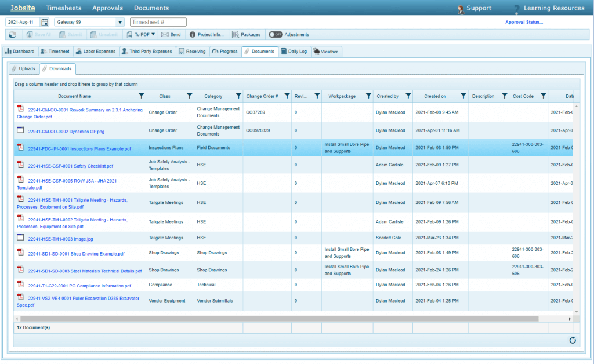Open the Weather tab
594x364 pixels.
click(x=325, y=51)
